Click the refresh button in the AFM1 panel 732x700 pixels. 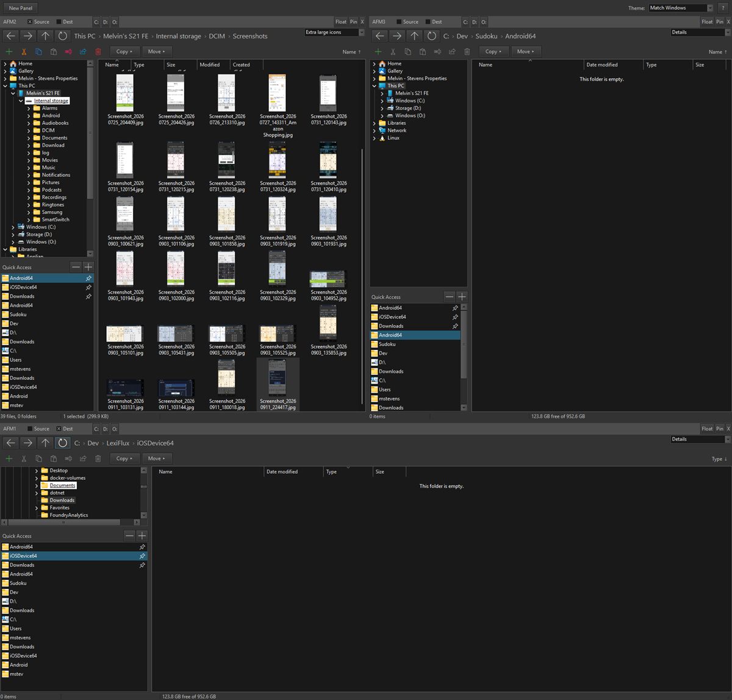coord(62,443)
